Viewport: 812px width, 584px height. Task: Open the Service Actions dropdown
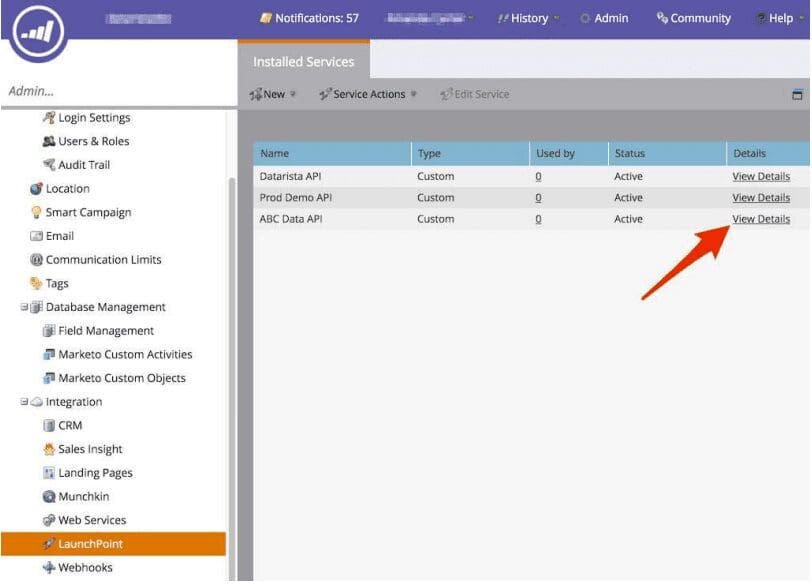pos(368,94)
